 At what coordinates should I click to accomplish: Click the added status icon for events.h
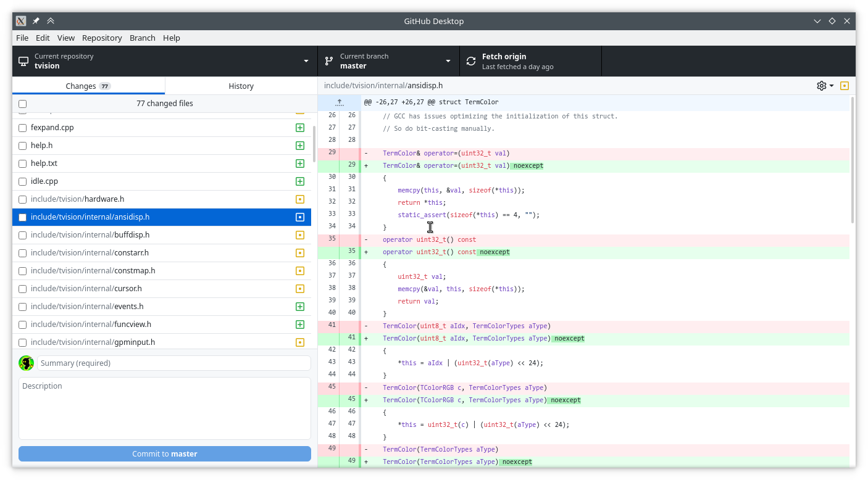coord(300,307)
